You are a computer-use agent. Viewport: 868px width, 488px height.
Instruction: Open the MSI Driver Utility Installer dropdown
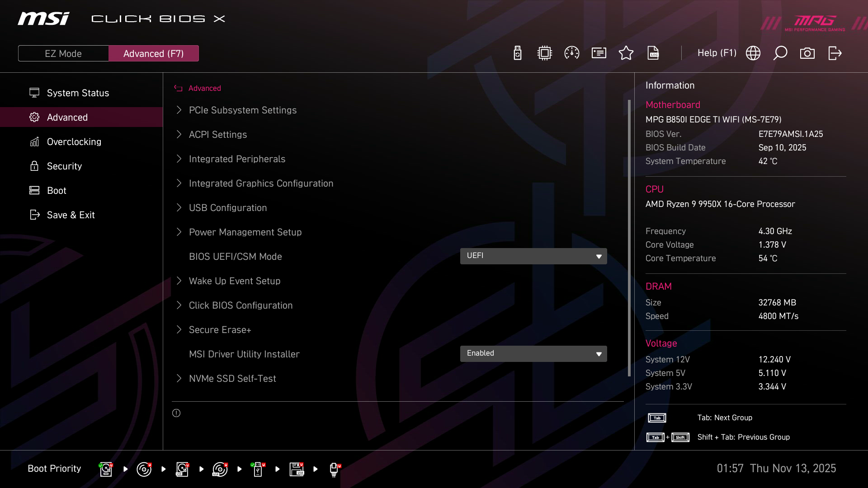click(533, 354)
